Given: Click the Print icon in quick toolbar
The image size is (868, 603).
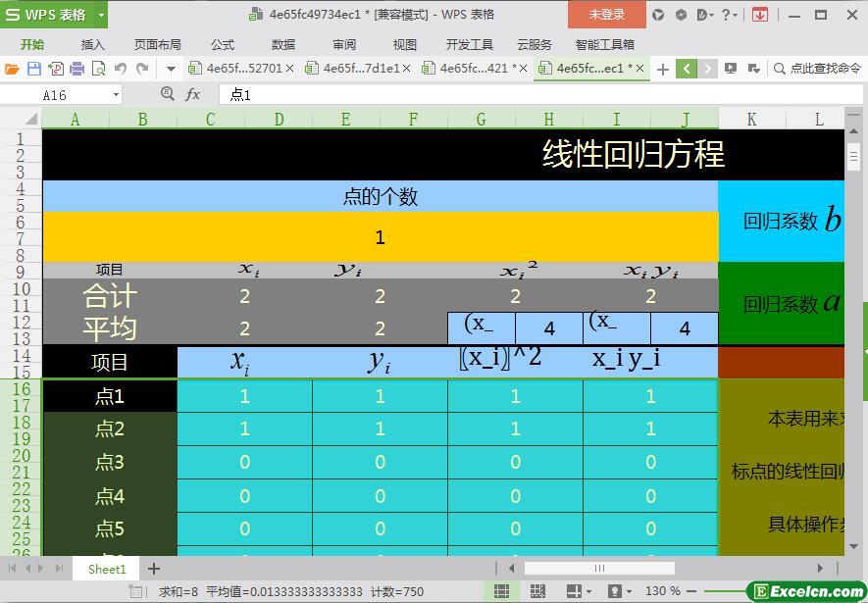Looking at the screenshot, I should click(x=77, y=69).
